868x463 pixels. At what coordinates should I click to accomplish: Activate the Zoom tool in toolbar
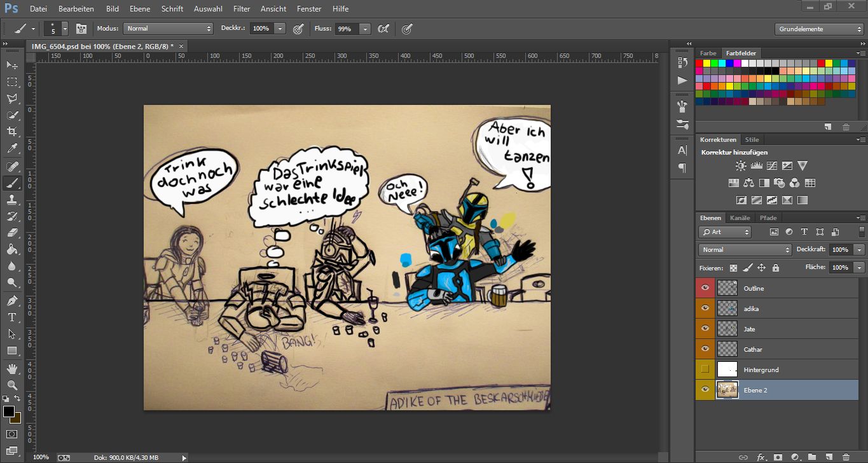tap(12, 385)
